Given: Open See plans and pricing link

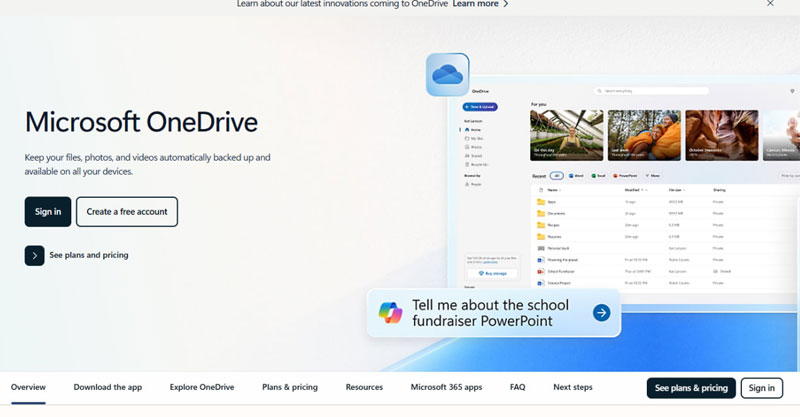Looking at the screenshot, I should tap(89, 255).
